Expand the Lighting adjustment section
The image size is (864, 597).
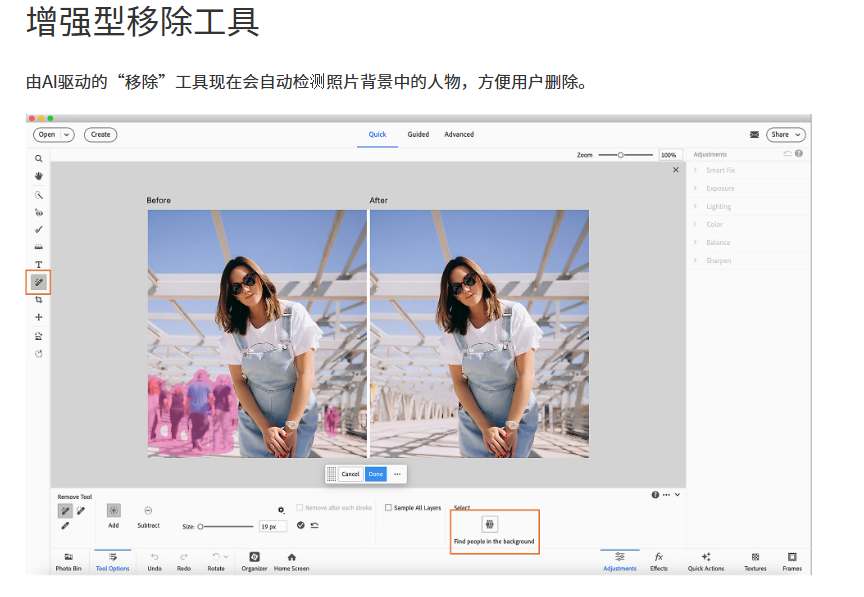(718, 207)
